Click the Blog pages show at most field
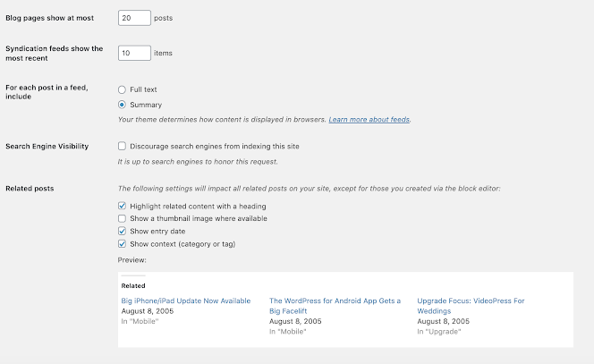Image resolution: width=594 pixels, height=364 pixels. pyautogui.click(x=134, y=18)
